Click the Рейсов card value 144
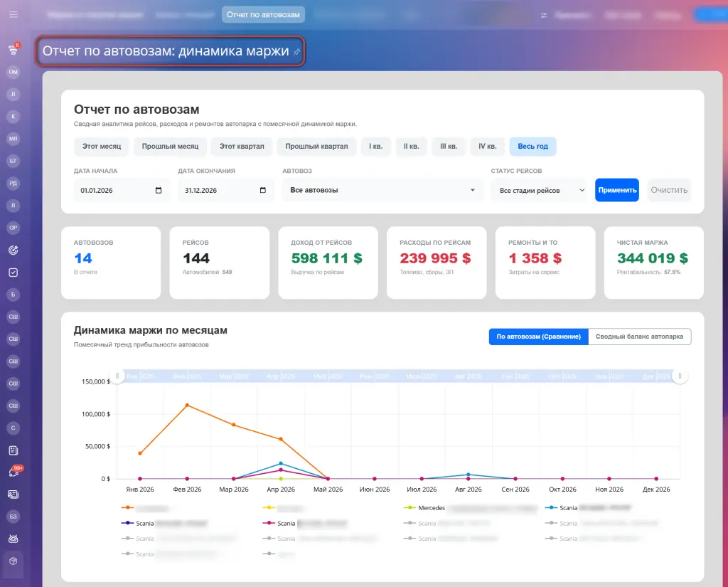728x587 pixels. (x=196, y=258)
